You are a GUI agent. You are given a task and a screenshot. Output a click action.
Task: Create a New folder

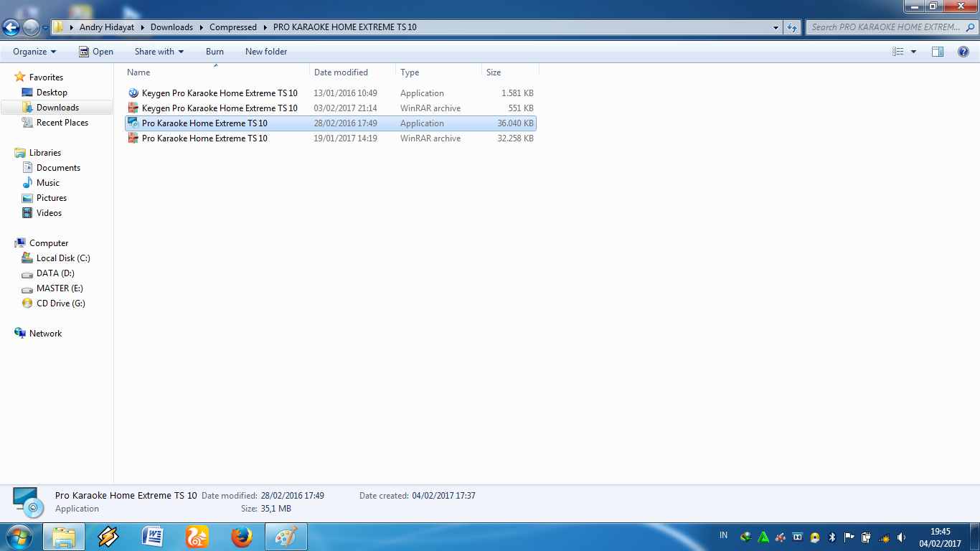[x=266, y=52]
